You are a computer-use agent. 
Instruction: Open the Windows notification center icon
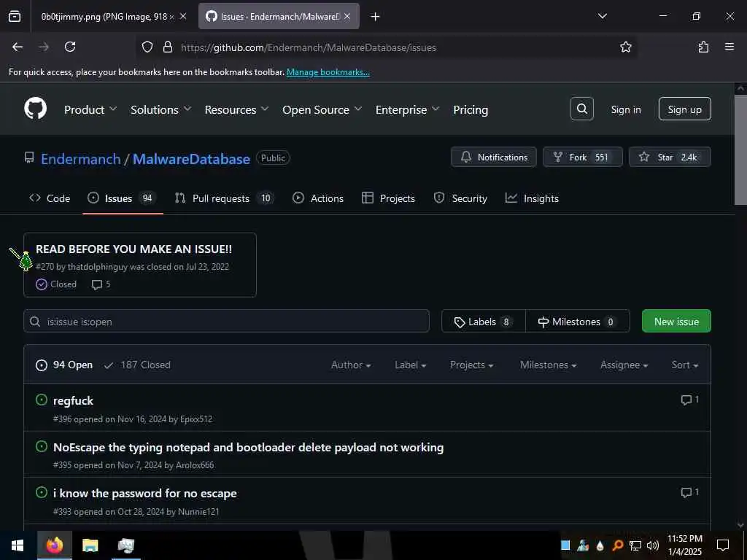point(723,545)
